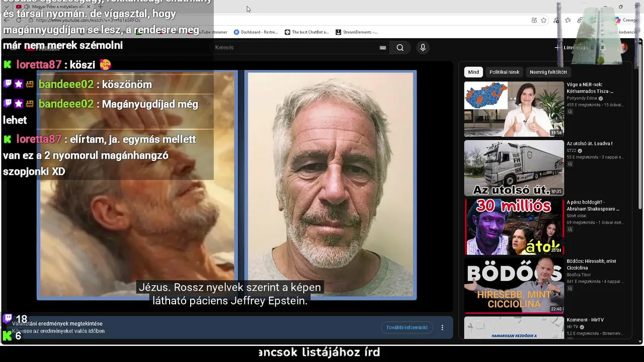
Task: Open the three-dot menu beside További információ
Action: click(442, 327)
